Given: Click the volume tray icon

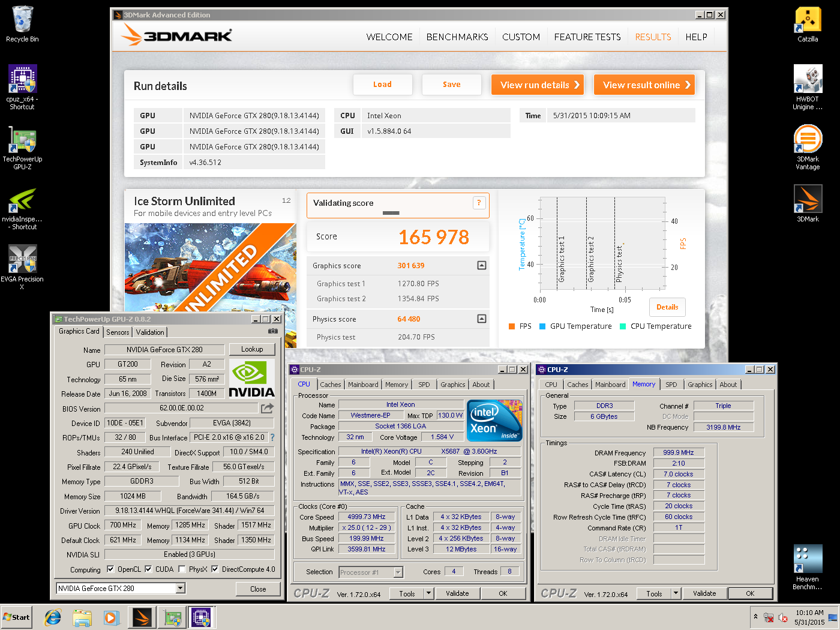Looking at the screenshot, I should [783, 617].
